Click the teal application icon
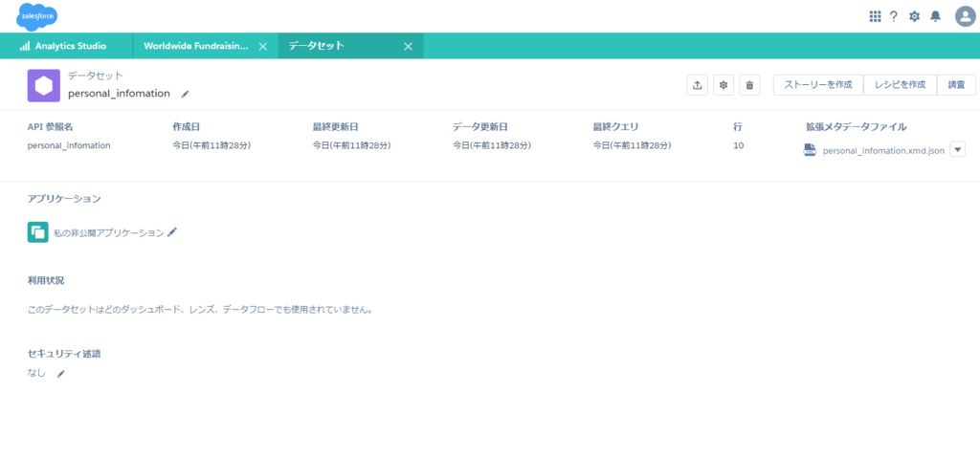Image resolution: width=980 pixels, height=459 pixels. pyautogui.click(x=38, y=232)
